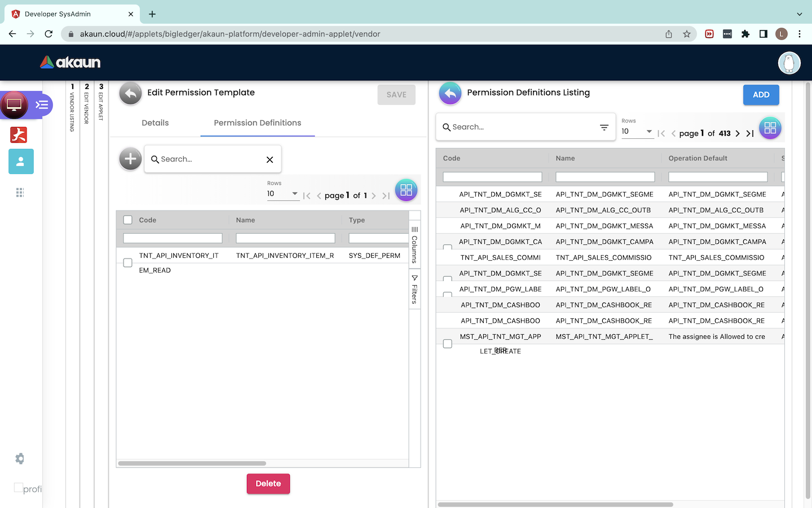Click the settings gear icon
The width and height of the screenshot is (812, 508).
coord(20,458)
